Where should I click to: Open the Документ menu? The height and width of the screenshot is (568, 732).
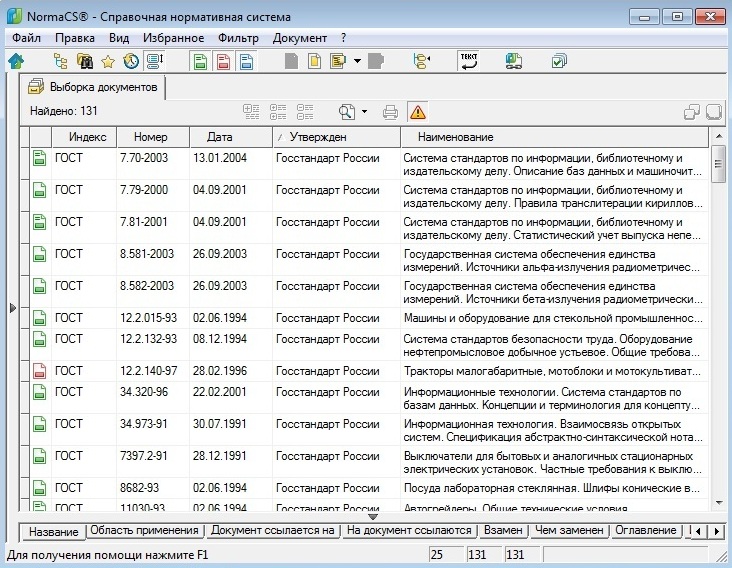[x=300, y=38]
